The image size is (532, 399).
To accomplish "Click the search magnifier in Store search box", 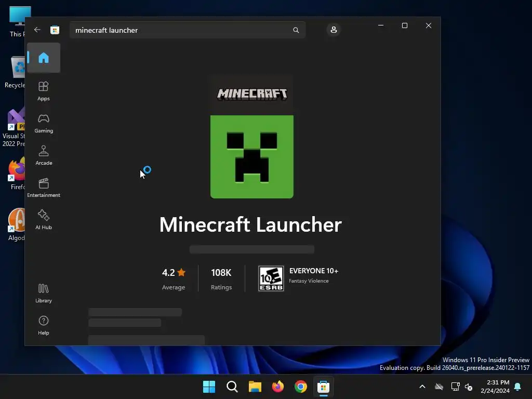I will pos(296,30).
